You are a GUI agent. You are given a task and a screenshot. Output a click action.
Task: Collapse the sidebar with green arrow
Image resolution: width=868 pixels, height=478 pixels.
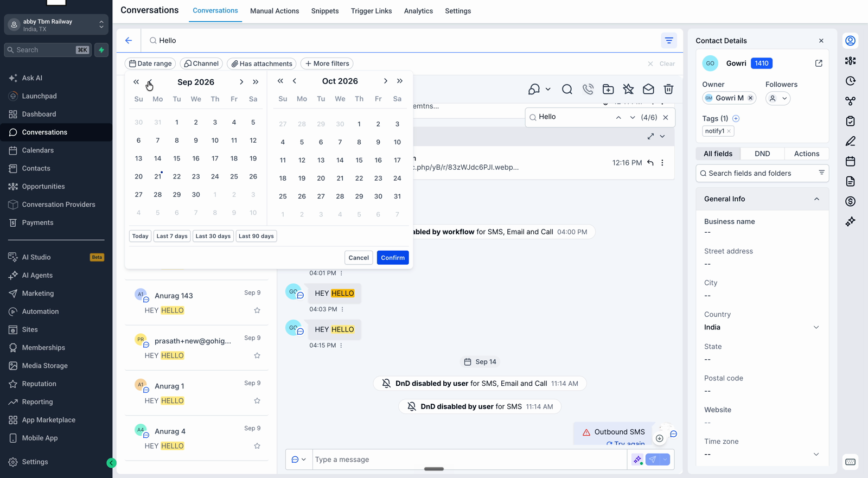(111, 463)
